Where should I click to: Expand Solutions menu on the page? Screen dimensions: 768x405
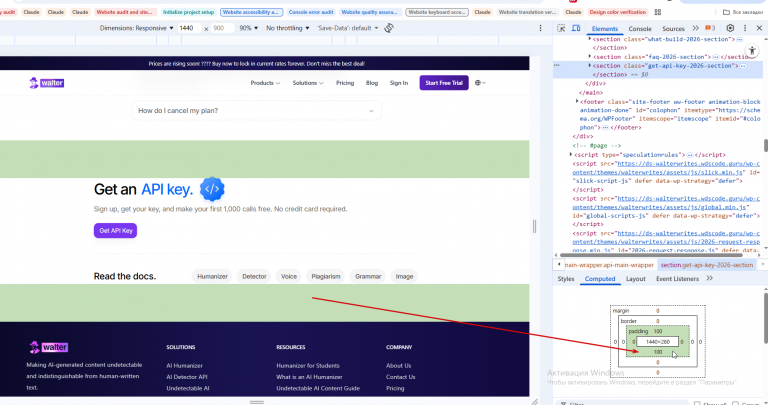[x=308, y=83]
